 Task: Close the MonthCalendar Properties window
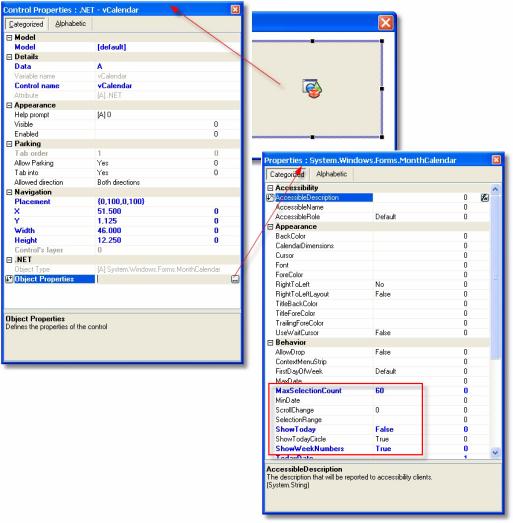[x=496, y=160]
